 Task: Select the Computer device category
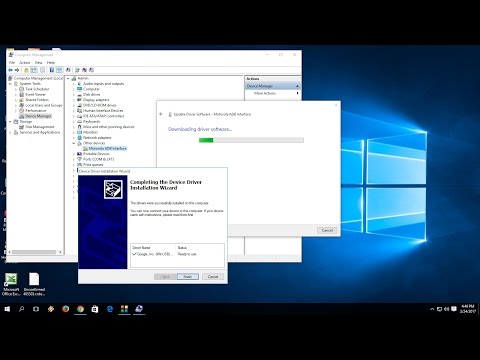coord(91,89)
